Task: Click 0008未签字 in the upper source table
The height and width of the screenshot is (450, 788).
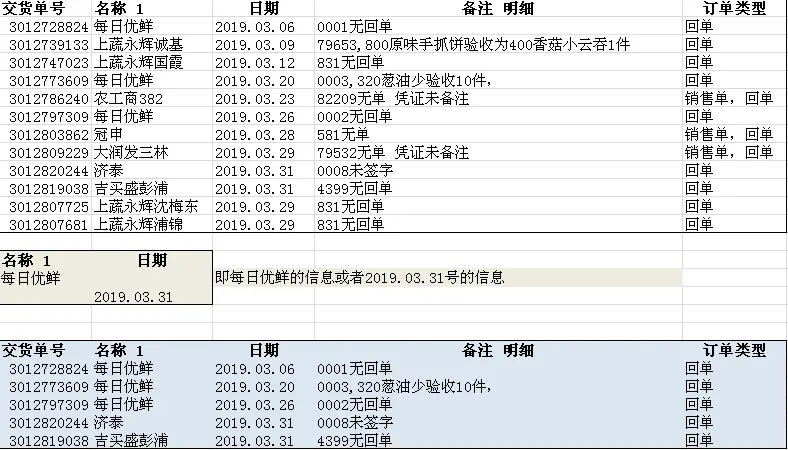Action: pyautogui.click(x=355, y=171)
